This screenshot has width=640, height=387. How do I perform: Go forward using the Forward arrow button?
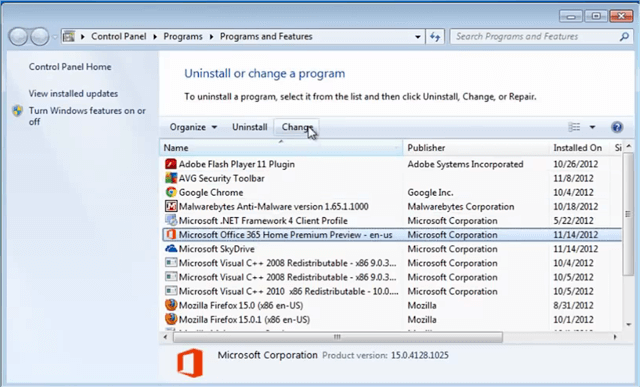pos(40,37)
